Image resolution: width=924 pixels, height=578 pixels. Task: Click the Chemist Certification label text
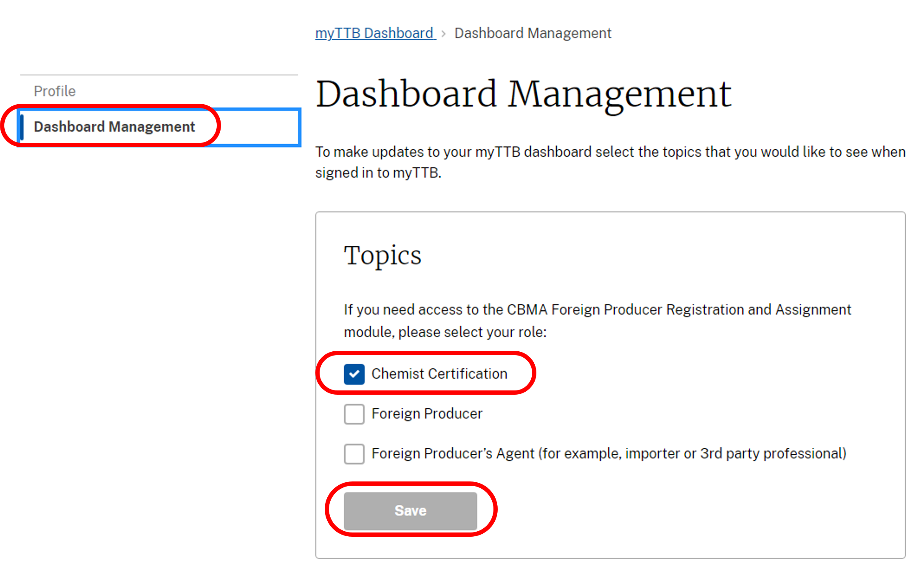point(439,374)
